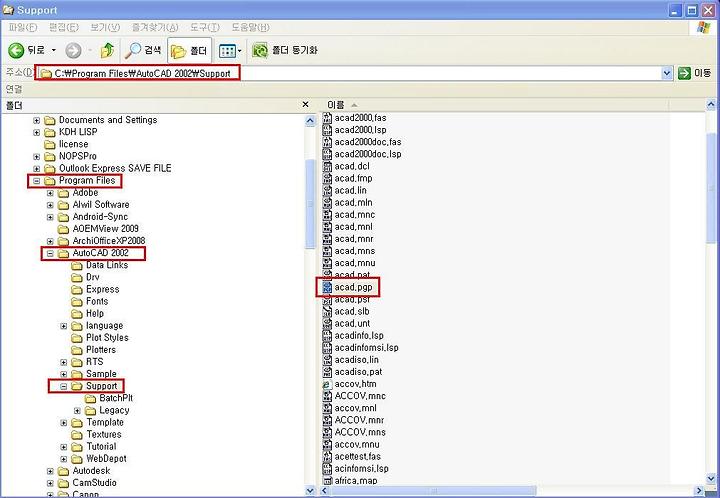720x498 pixels.
Task: Open address bar dropdown arrow
Action: 667,73
